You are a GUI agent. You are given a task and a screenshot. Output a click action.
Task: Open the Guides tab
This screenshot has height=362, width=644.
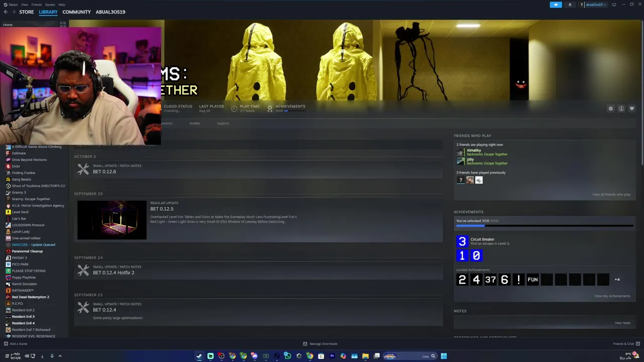tap(195, 123)
